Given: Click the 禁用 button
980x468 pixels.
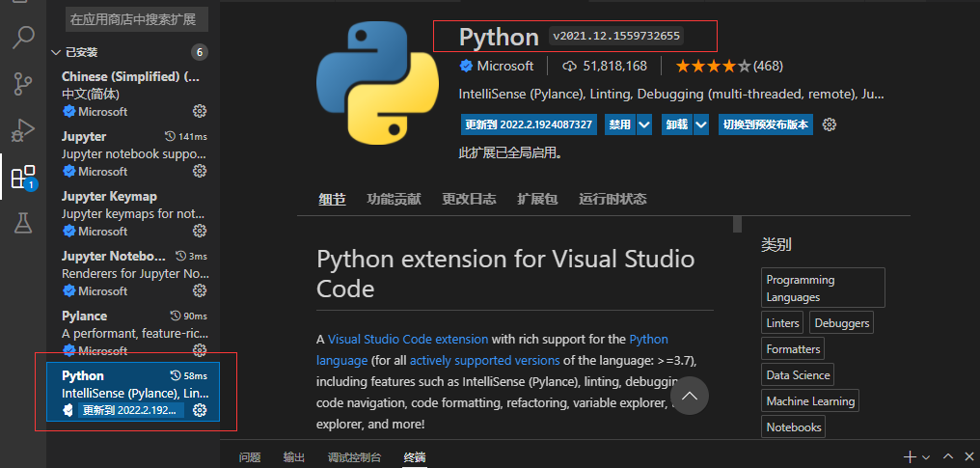Looking at the screenshot, I should pyautogui.click(x=619, y=124).
